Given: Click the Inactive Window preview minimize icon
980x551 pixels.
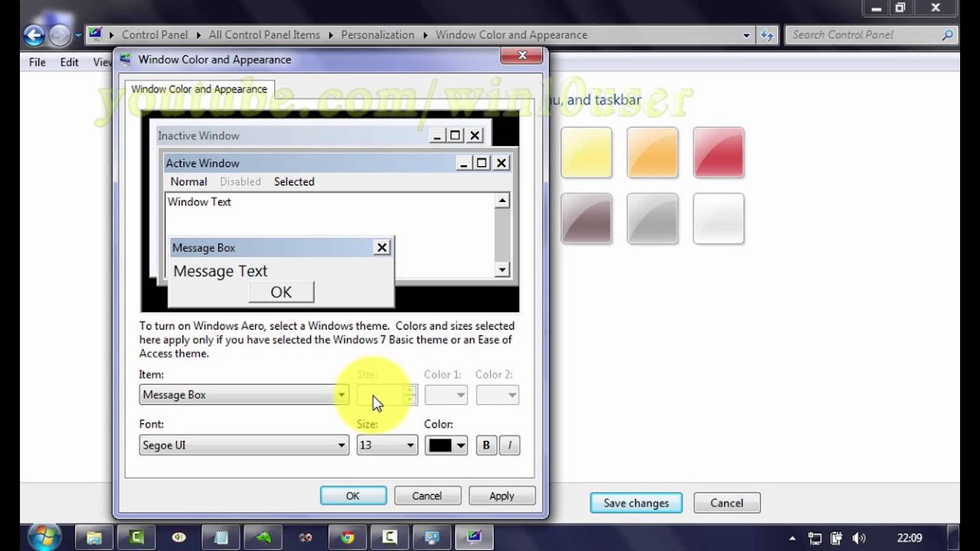Looking at the screenshot, I should coord(436,135).
